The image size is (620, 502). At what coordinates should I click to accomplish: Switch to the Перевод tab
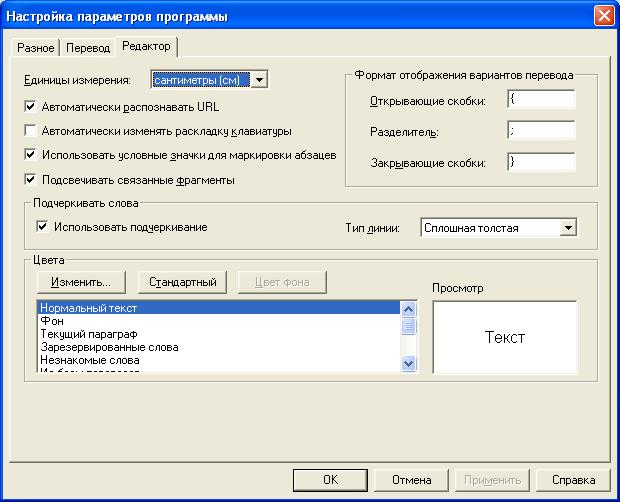[88, 48]
